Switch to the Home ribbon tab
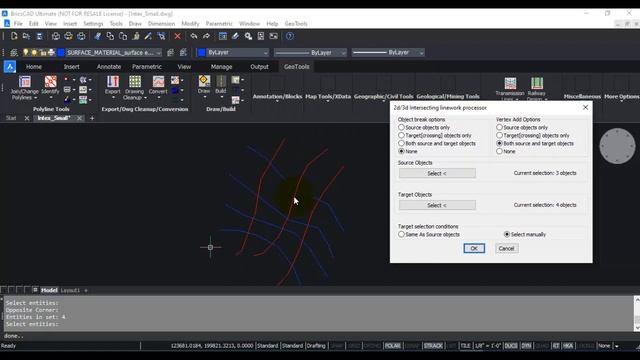Screen dimensions: 640x360 coord(33,67)
